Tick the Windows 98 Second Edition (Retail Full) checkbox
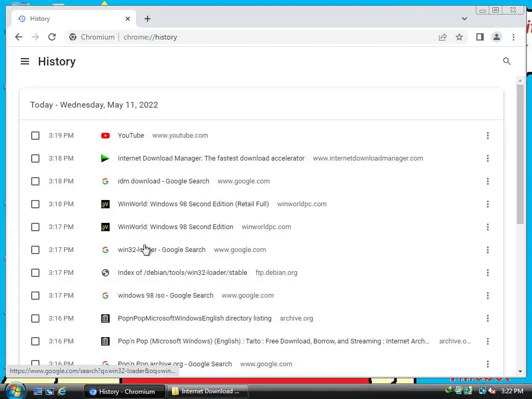This screenshot has height=399, width=532. 35,204
